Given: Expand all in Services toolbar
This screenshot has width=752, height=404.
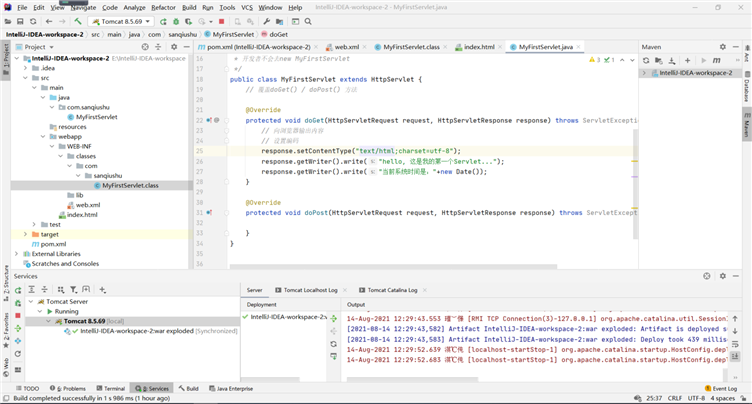Looking at the screenshot, I should 31,290.
